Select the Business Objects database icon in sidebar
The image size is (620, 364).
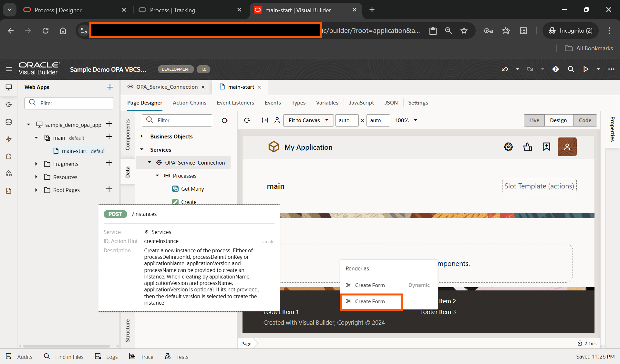[9, 122]
